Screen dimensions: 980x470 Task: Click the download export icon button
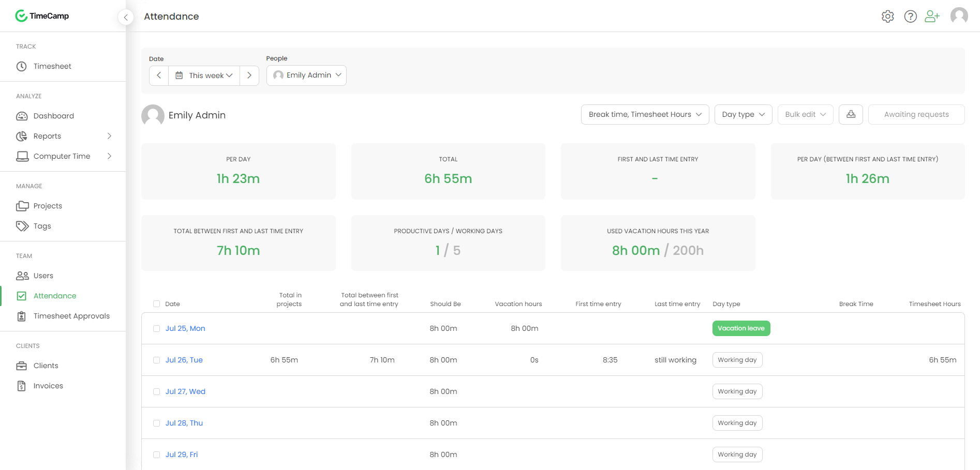click(851, 114)
